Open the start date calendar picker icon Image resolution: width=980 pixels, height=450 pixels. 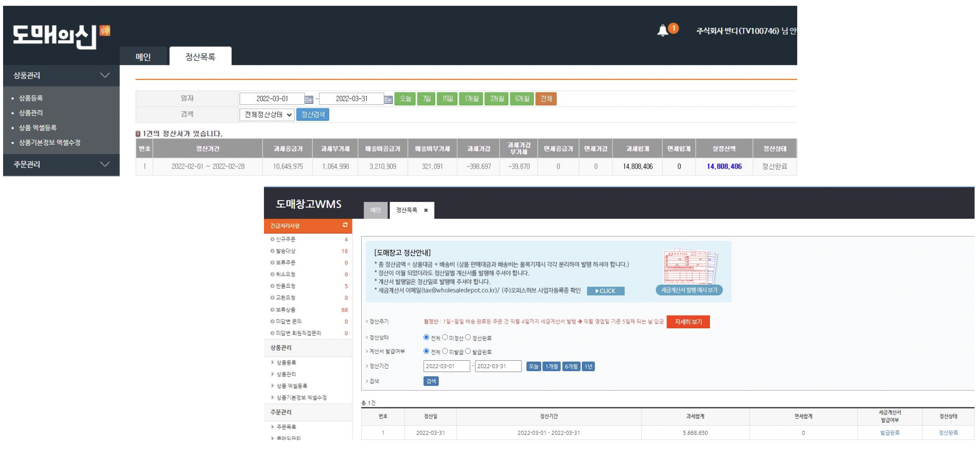coord(308,99)
